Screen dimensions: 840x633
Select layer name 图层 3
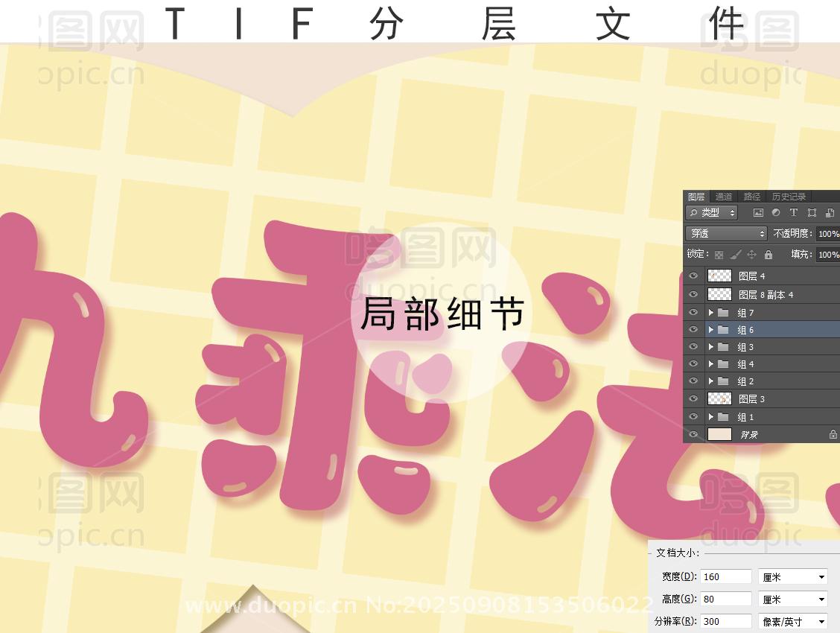[x=751, y=399]
